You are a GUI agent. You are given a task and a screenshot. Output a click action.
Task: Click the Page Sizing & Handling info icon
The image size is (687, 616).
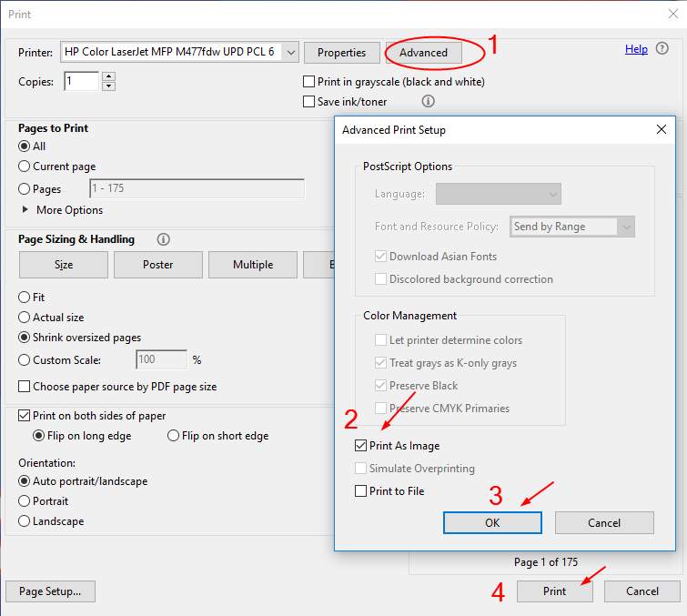[164, 239]
